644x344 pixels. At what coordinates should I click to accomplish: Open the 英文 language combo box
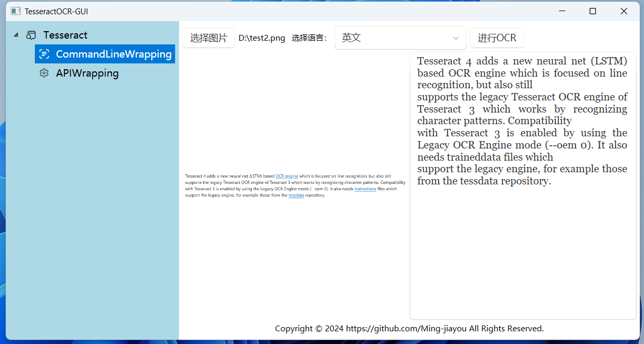[401, 38]
